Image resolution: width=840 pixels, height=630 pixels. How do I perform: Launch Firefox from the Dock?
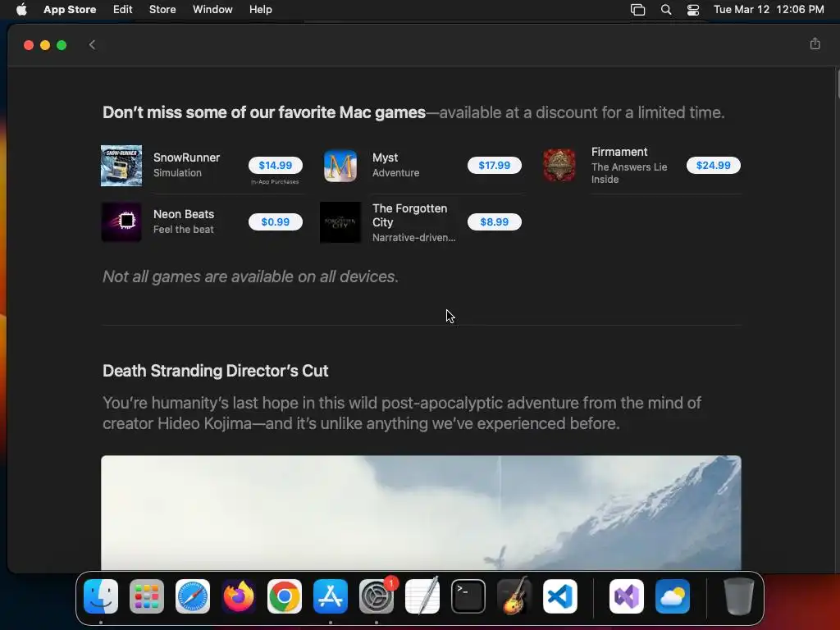pos(239,596)
